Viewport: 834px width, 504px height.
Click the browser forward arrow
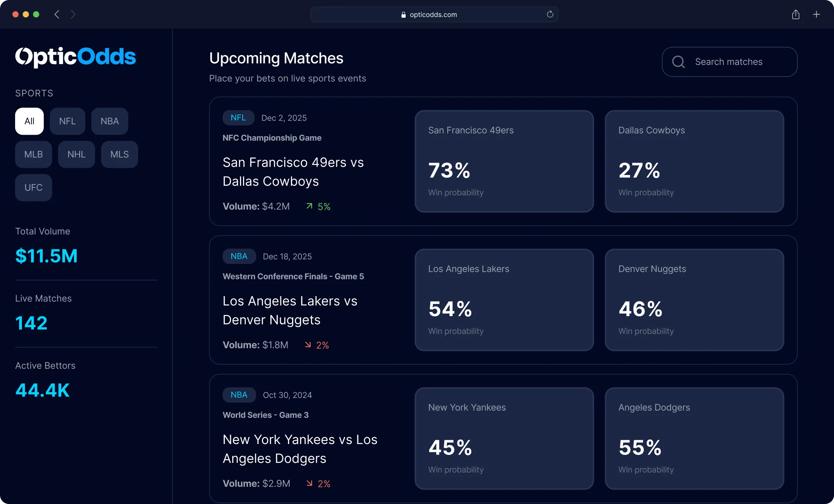tap(73, 14)
